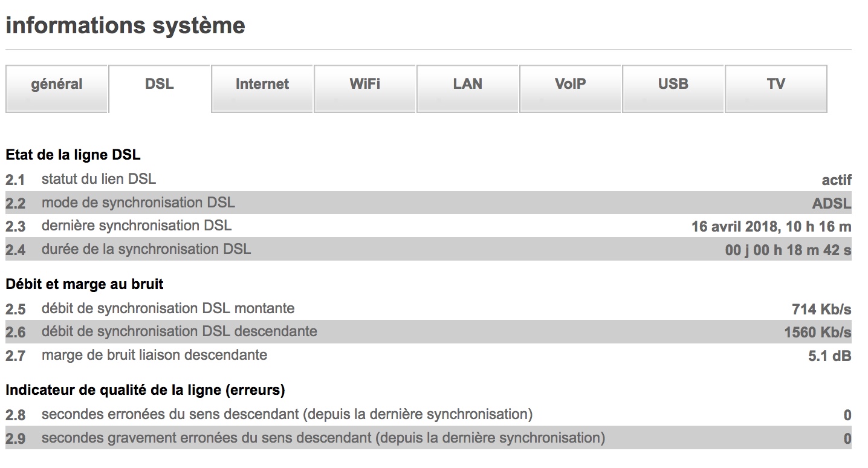Select the DSL tab
The width and height of the screenshot is (868, 468).
point(160,85)
